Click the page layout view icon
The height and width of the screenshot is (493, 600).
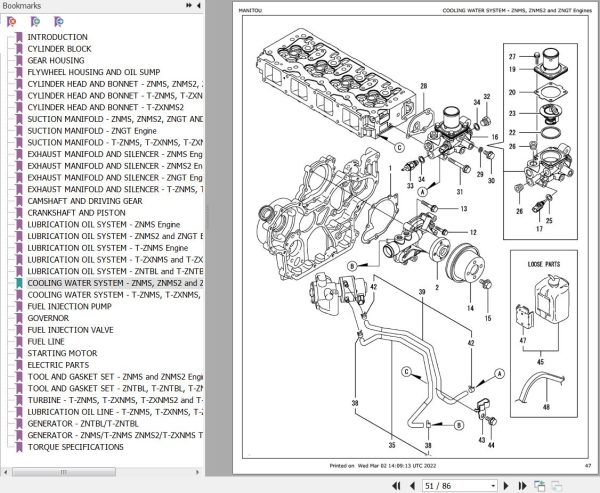click(540, 486)
